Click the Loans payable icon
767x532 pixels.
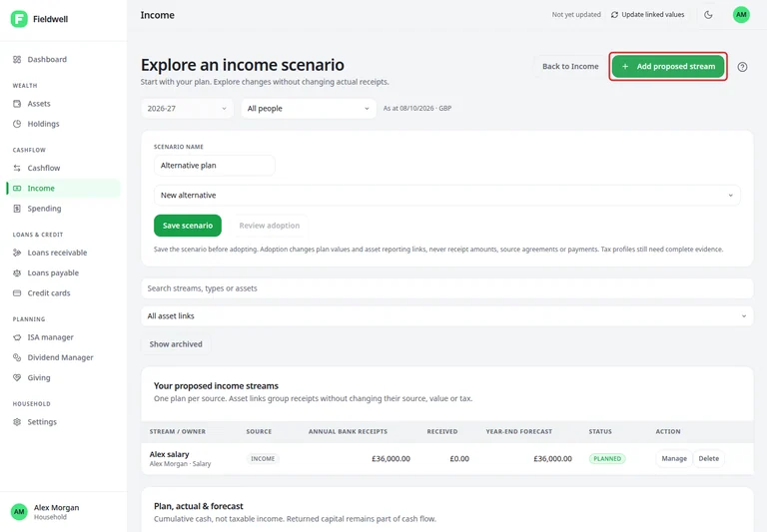pos(17,272)
